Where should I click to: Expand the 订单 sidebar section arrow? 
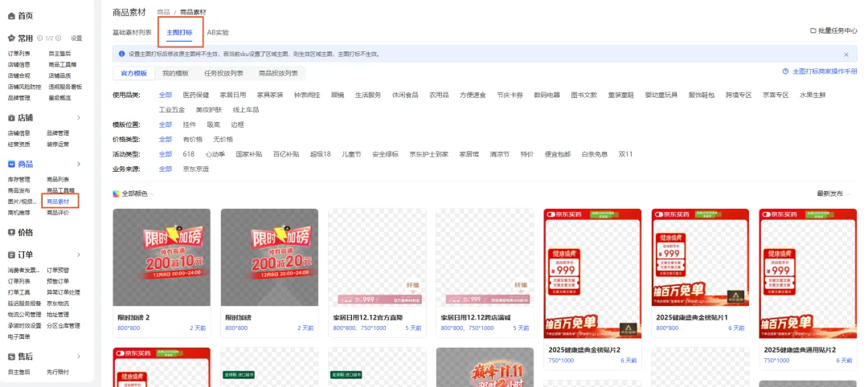coord(79,255)
